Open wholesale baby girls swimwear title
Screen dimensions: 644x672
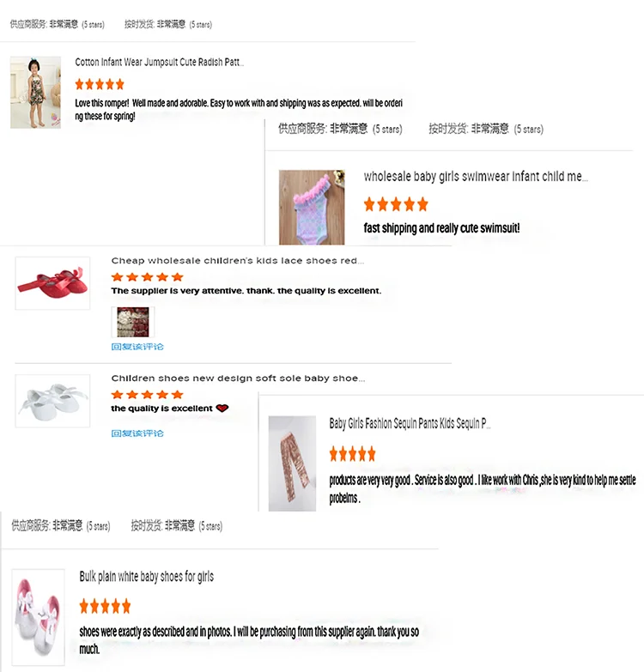(x=476, y=177)
